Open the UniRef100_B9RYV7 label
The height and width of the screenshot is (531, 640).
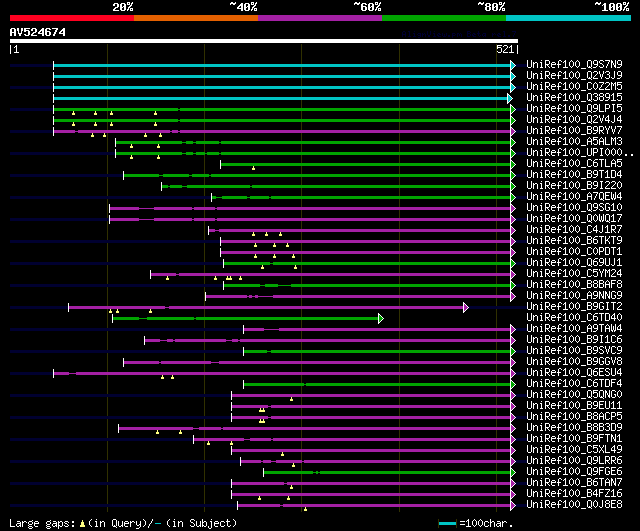click(x=574, y=131)
